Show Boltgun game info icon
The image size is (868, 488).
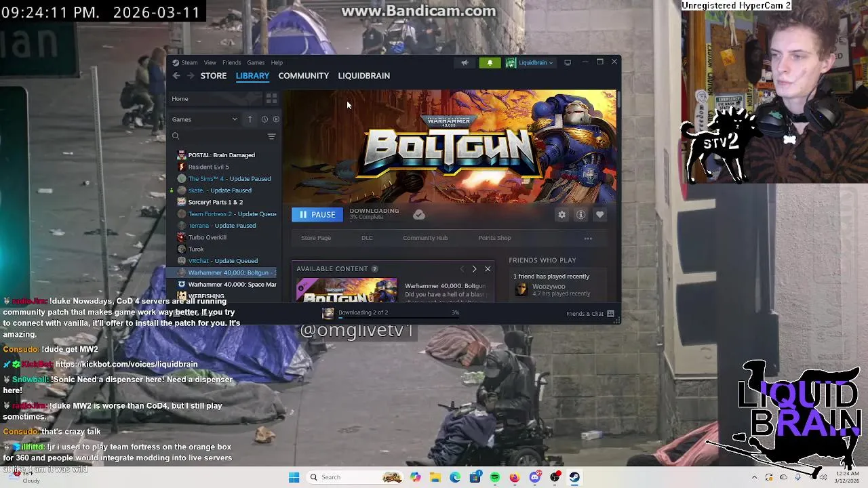[580, 215]
